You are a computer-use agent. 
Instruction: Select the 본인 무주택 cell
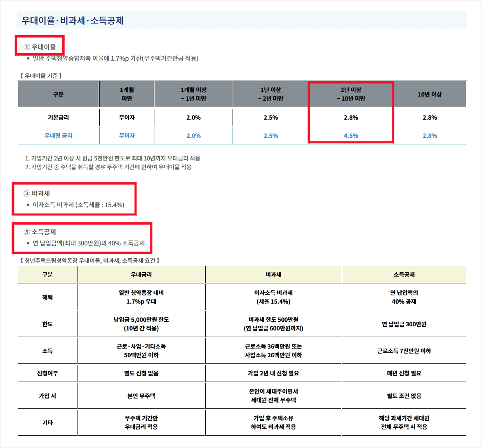point(141,395)
